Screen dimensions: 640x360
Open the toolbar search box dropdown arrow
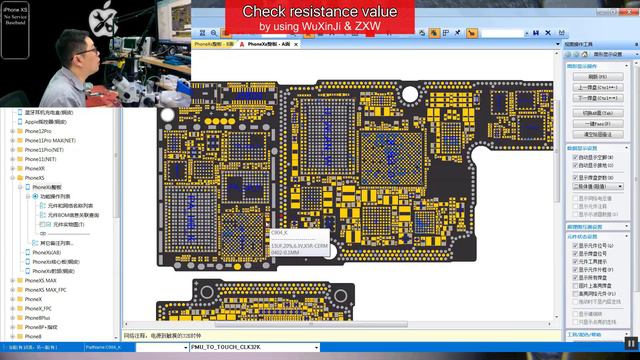point(527,33)
